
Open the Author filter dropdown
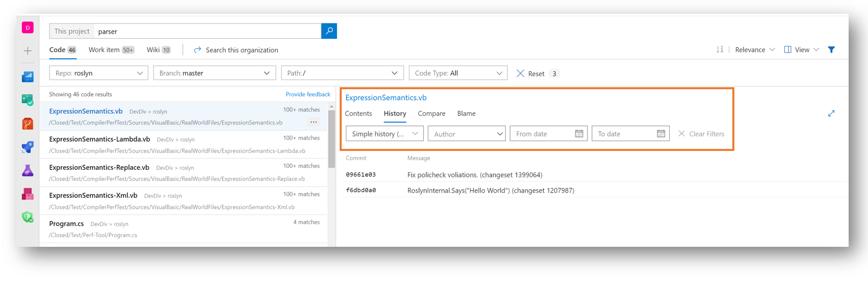467,134
